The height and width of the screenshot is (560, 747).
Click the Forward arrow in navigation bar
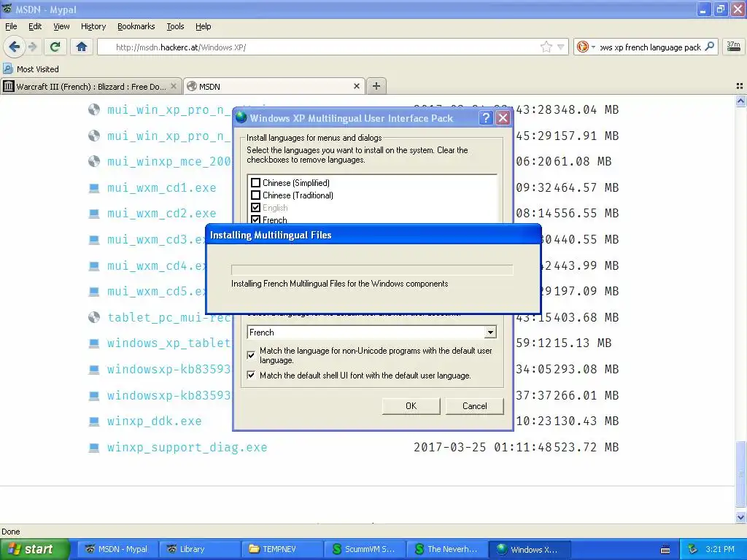coord(33,47)
